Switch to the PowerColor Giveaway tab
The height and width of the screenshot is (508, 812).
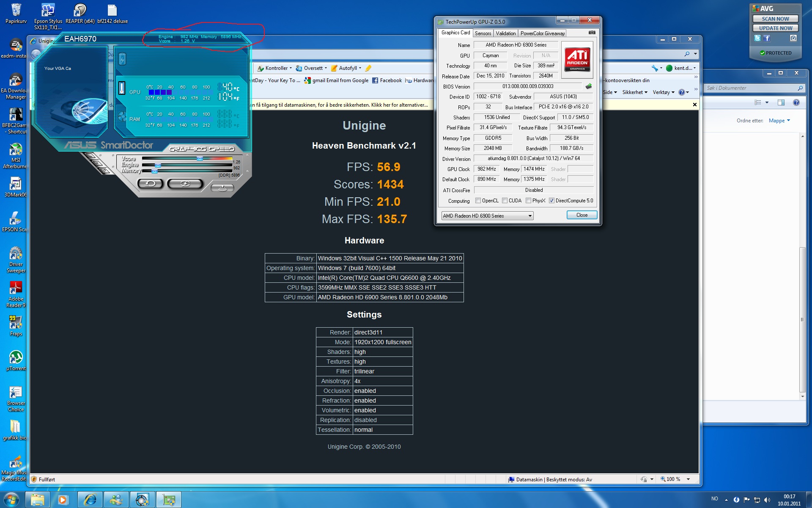542,33
